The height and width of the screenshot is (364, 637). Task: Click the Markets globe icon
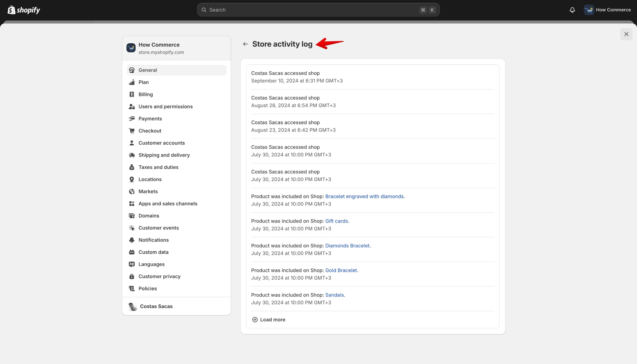point(132,192)
